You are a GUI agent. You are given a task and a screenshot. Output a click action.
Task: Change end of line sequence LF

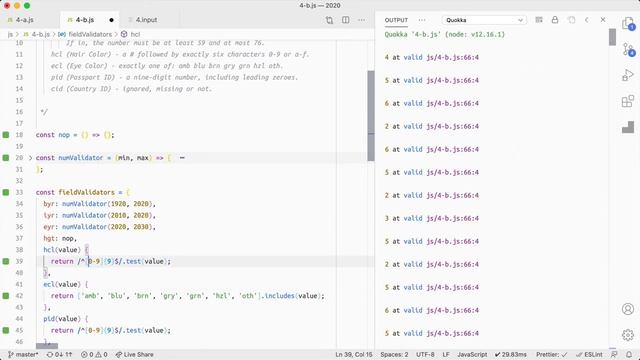[x=446, y=354]
